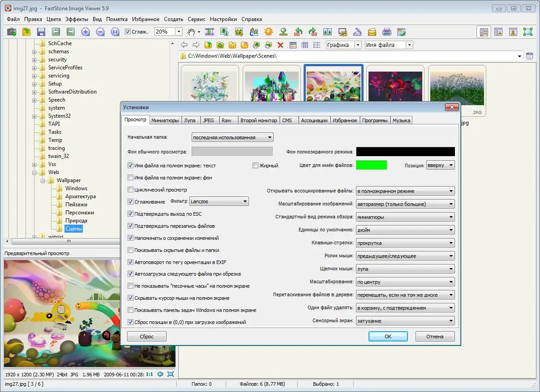The height and width of the screenshot is (392, 540).
Task: Start the slideshow with the filmstrip icon
Action: pos(210,32)
